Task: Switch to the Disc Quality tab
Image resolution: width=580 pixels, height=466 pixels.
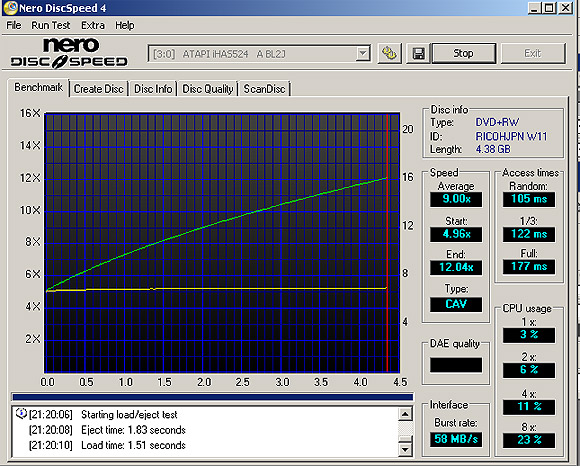Action: [208, 89]
